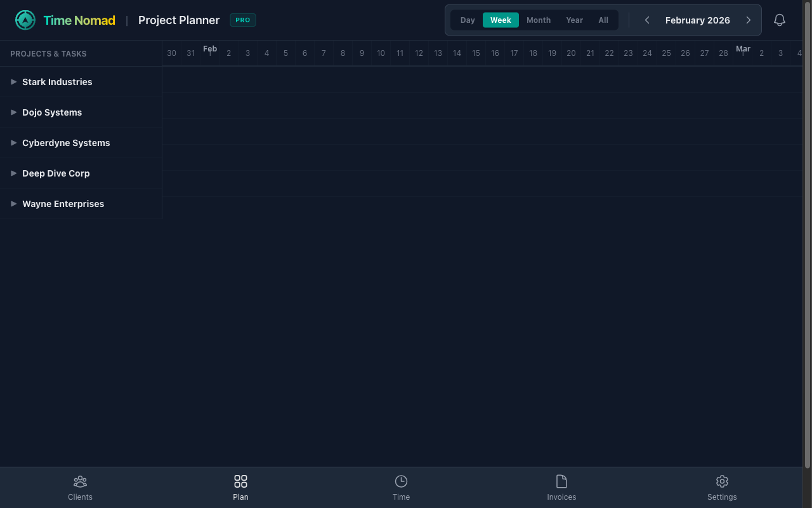
Task: Switch timeline to Day view
Action: click(468, 20)
